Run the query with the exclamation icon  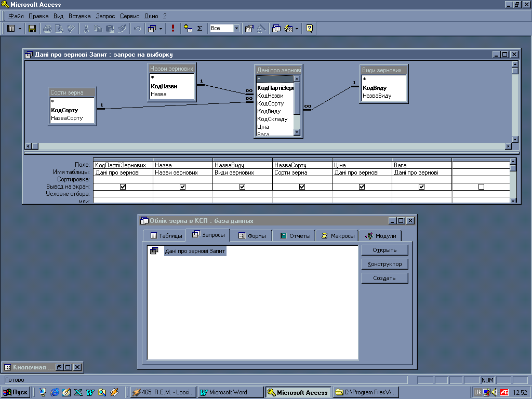(173, 29)
